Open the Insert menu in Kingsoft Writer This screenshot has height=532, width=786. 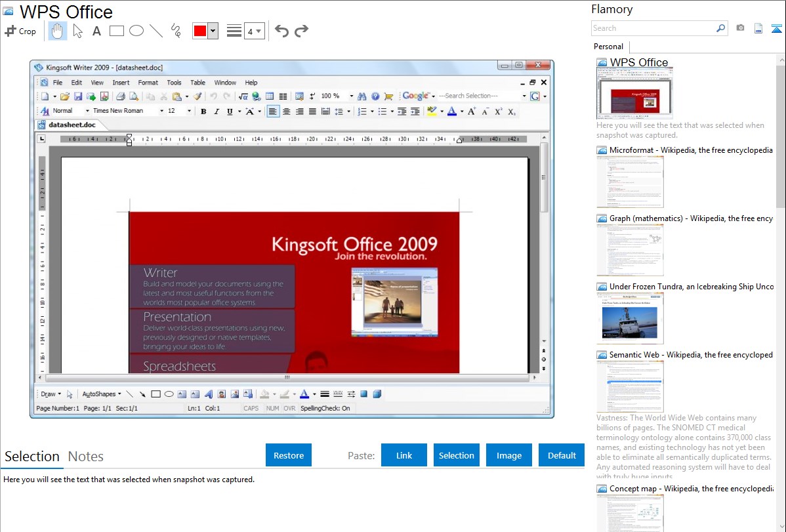pos(121,82)
